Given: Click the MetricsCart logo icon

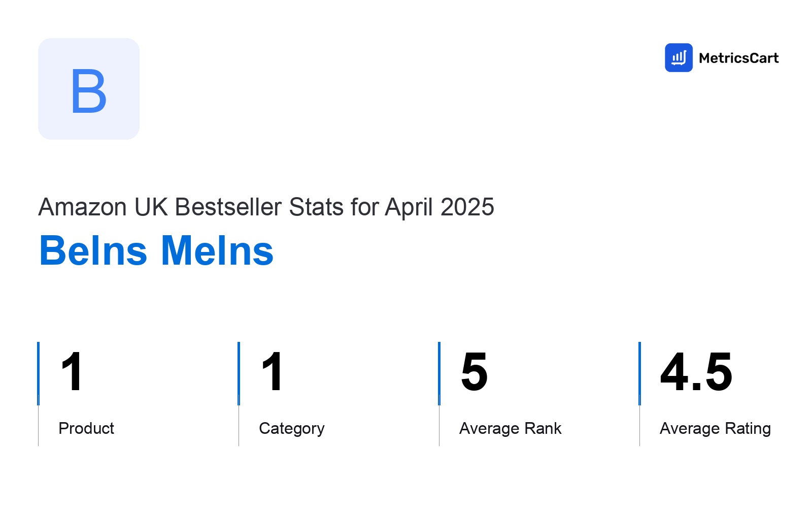Looking at the screenshot, I should tap(679, 57).
